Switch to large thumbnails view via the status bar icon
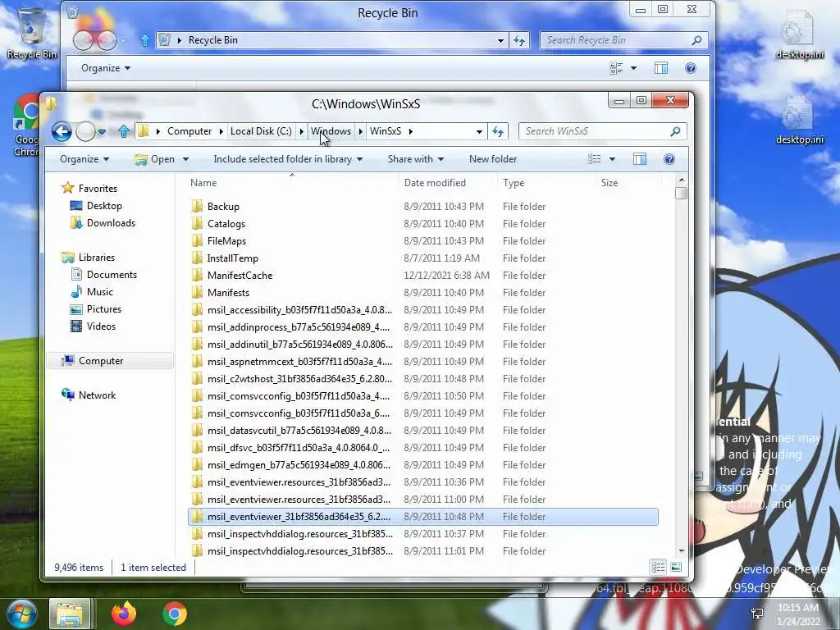The width and height of the screenshot is (840, 630). [676, 568]
